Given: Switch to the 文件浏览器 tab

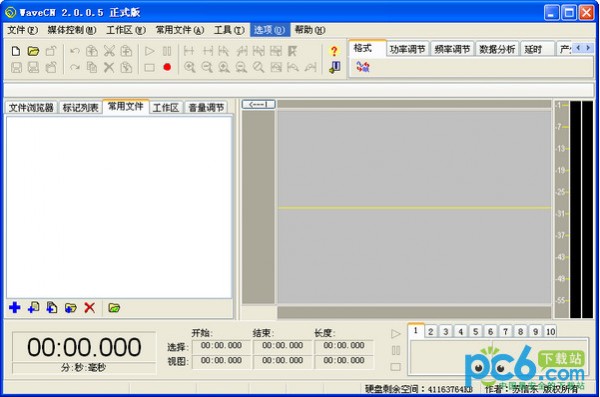Looking at the screenshot, I should [x=31, y=108].
